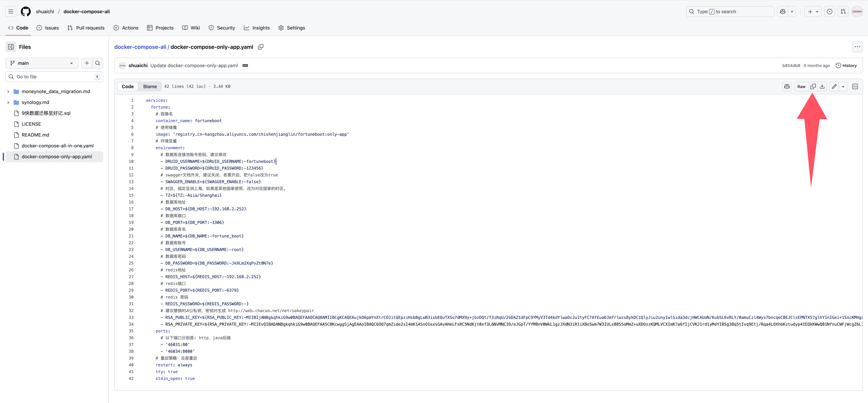Expand commit message ellipsis
This screenshot has width=868, height=403.
click(245, 65)
